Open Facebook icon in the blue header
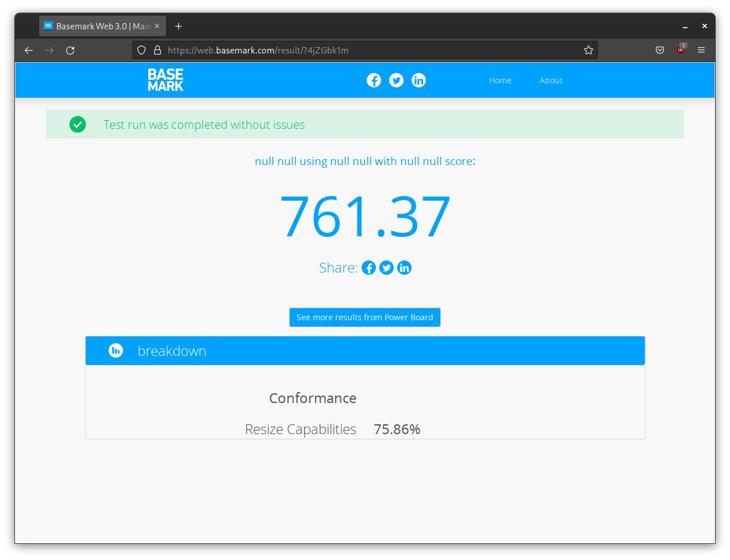Image resolution: width=730 pixels, height=560 pixels. (374, 80)
